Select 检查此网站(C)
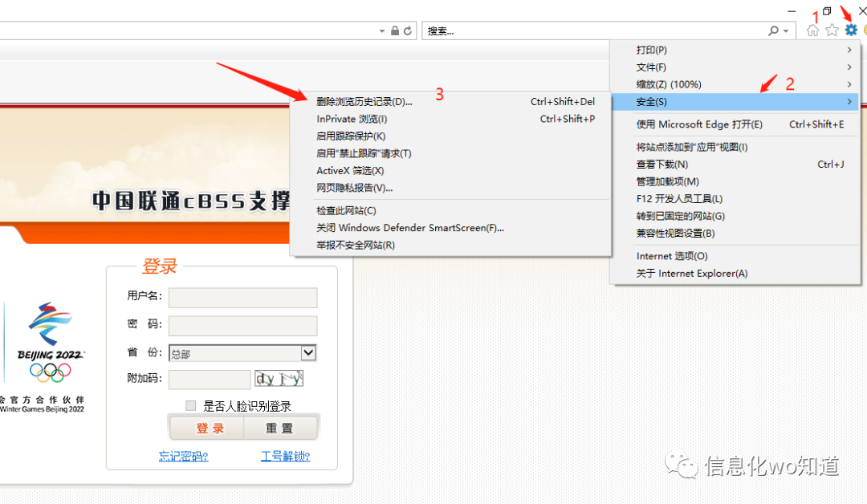This screenshot has width=867, height=504. click(450, 210)
